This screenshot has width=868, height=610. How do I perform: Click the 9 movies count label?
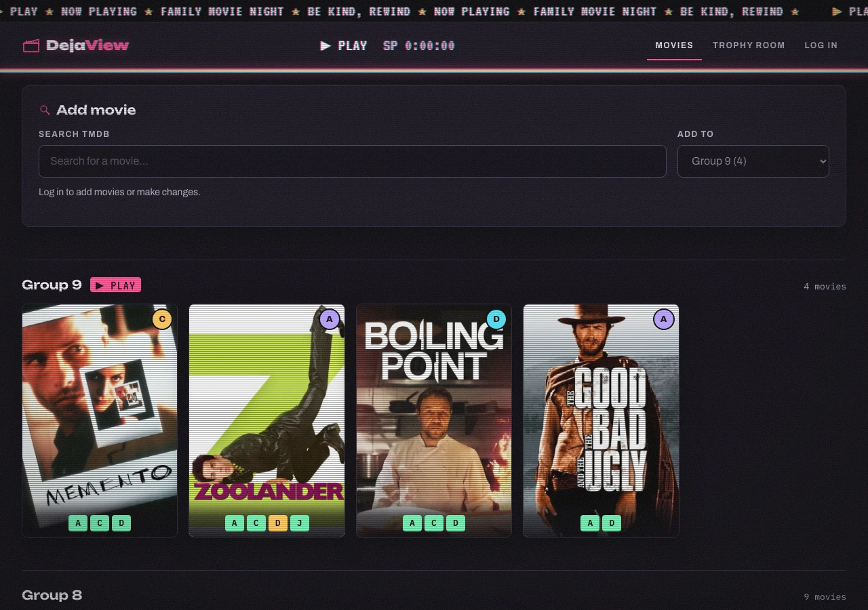825,597
